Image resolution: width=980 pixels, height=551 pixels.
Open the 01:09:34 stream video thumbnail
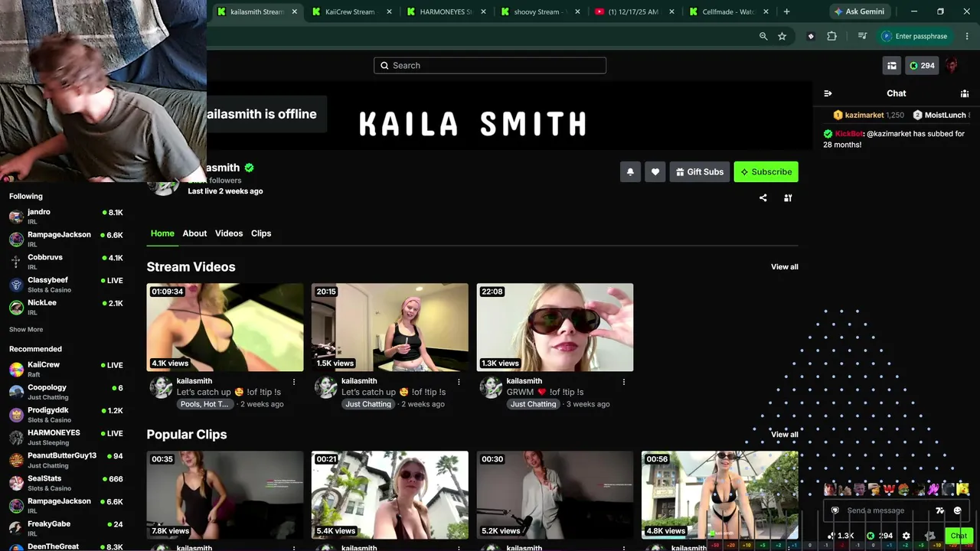[225, 328]
